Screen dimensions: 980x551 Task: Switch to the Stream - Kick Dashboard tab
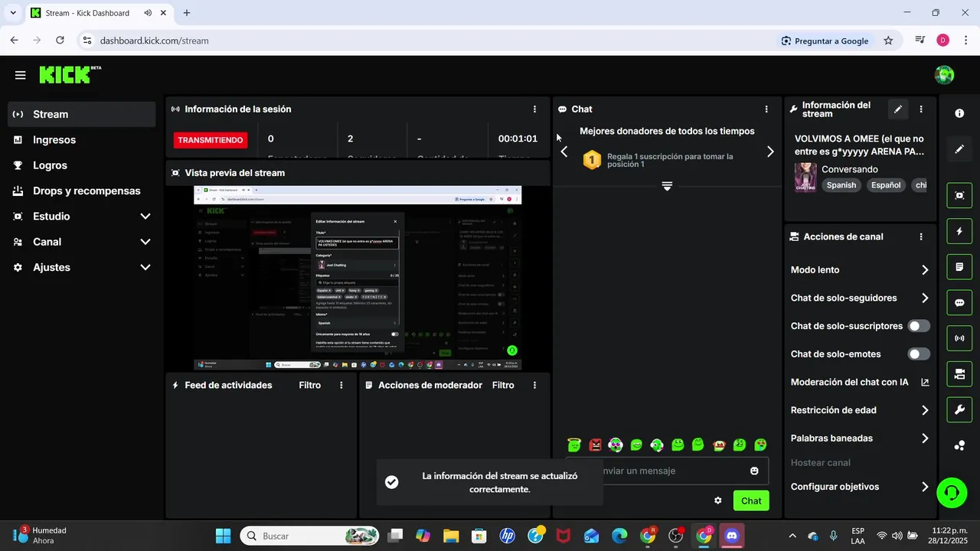(100, 13)
